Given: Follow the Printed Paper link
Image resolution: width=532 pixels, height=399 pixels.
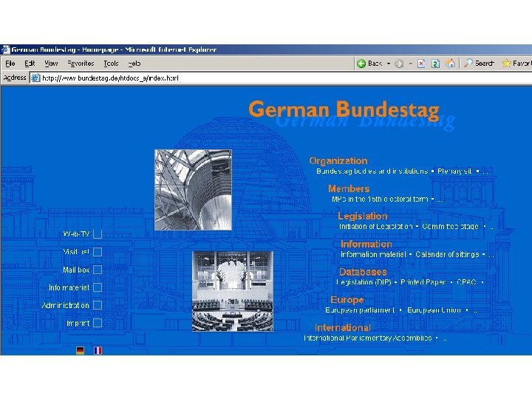Looking at the screenshot, I should pyautogui.click(x=423, y=282).
